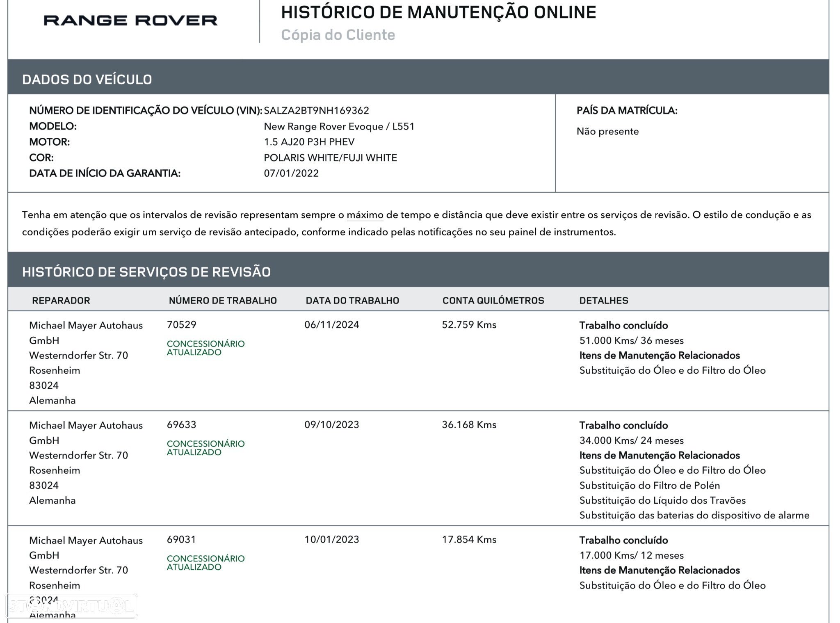Click Concessionário Atualizado under job 69633
The height and width of the screenshot is (623, 840).
(x=205, y=448)
